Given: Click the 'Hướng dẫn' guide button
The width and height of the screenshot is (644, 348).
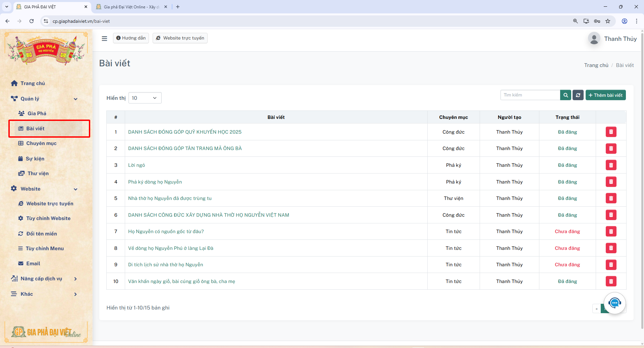Looking at the screenshot, I should coord(131,38).
